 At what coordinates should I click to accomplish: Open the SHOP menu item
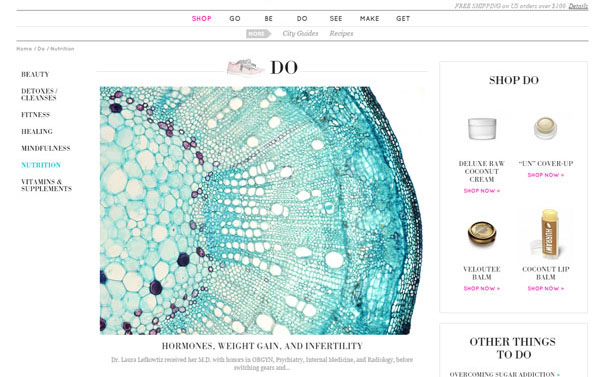(202, 18)
